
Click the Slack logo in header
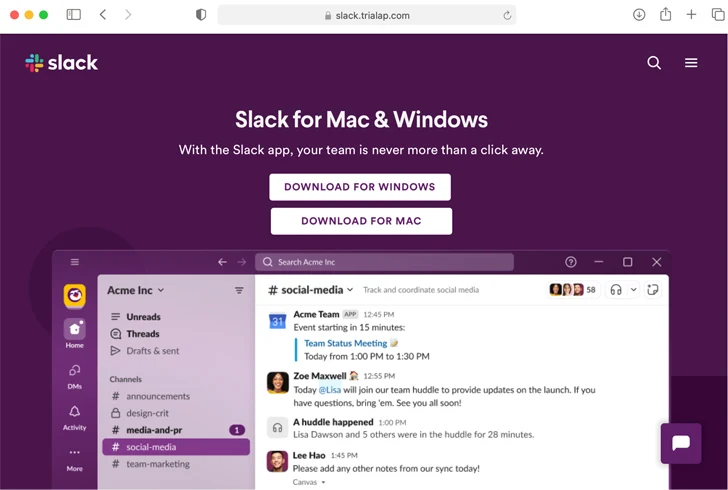pyautogui.click(x=62, y=63)
